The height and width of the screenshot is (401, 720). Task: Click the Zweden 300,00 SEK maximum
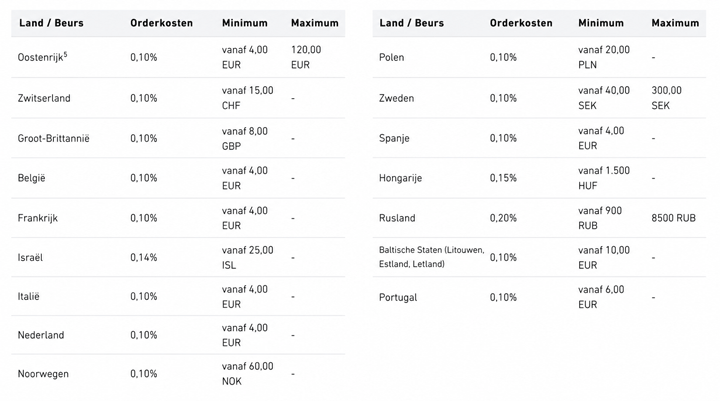click(x=666, y=98)
